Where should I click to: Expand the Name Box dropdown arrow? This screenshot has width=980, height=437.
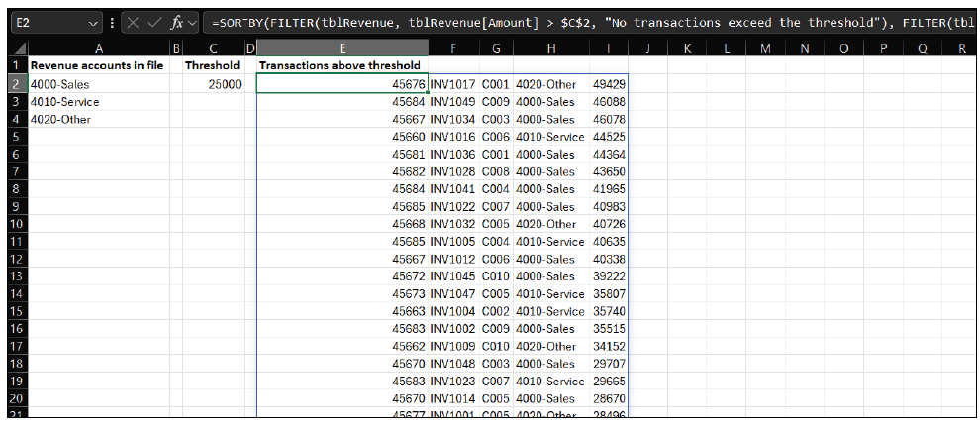tap(94, 21)
